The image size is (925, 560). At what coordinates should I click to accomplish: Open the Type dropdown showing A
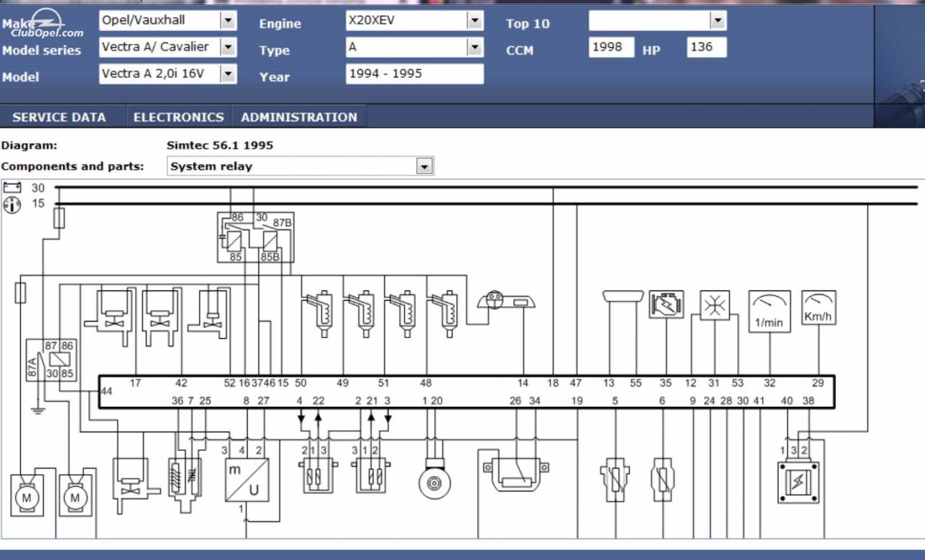(x=415, y=47)
